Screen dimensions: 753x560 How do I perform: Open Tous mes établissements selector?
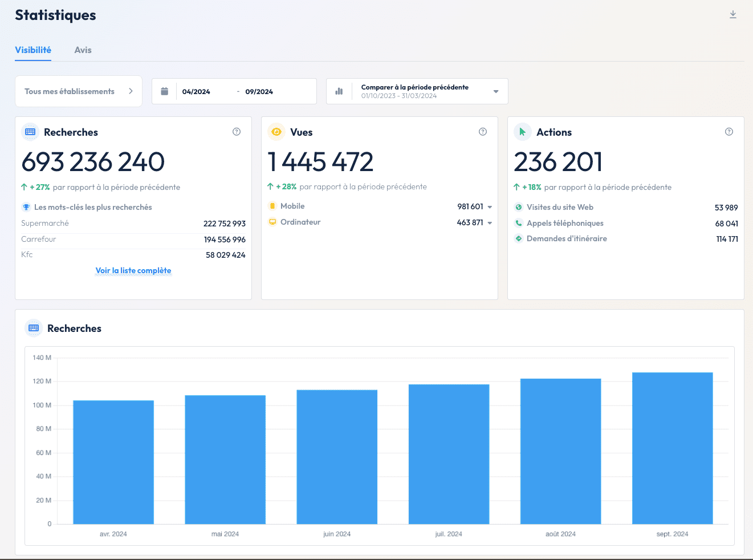pyautogui.click(x=79, y=91)
